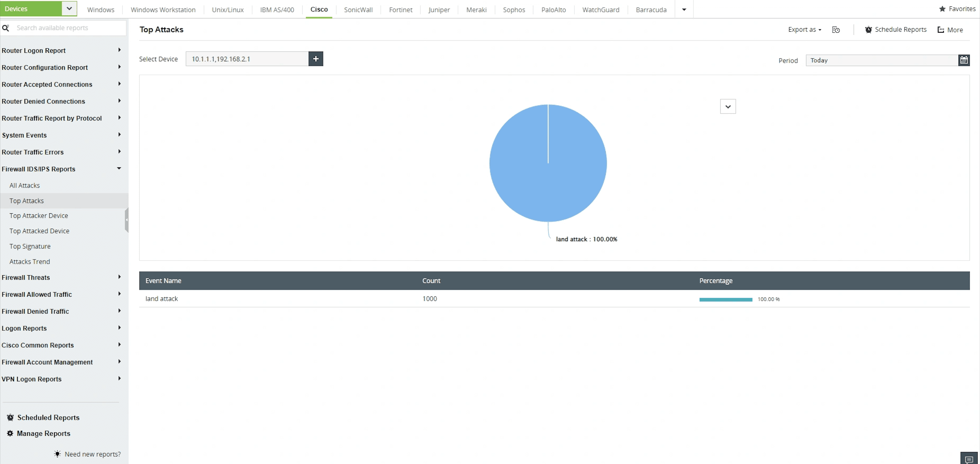
Task: Click the land attack percentage bar
Action: click(x=725, y=299)
